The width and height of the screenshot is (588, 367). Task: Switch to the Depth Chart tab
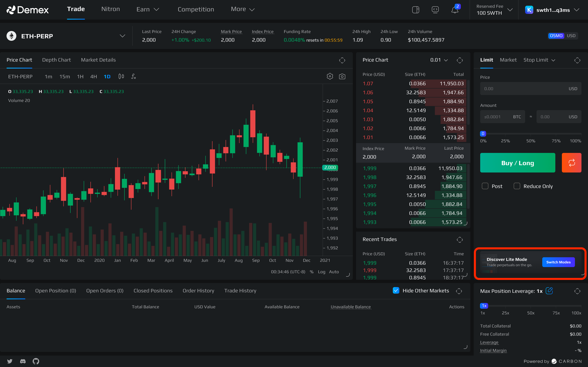56,60
